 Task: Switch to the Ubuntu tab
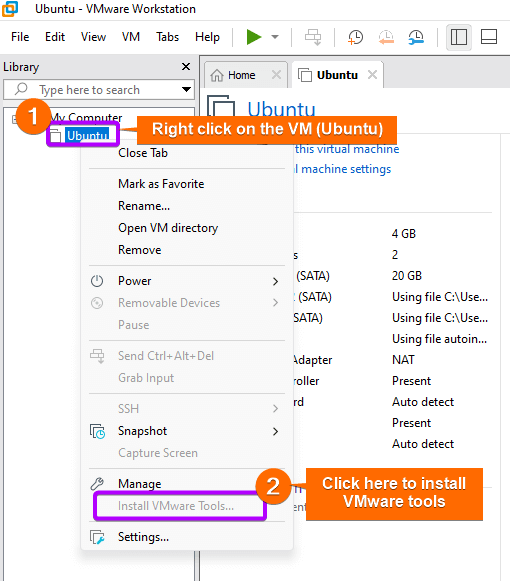tap(337, 75)
